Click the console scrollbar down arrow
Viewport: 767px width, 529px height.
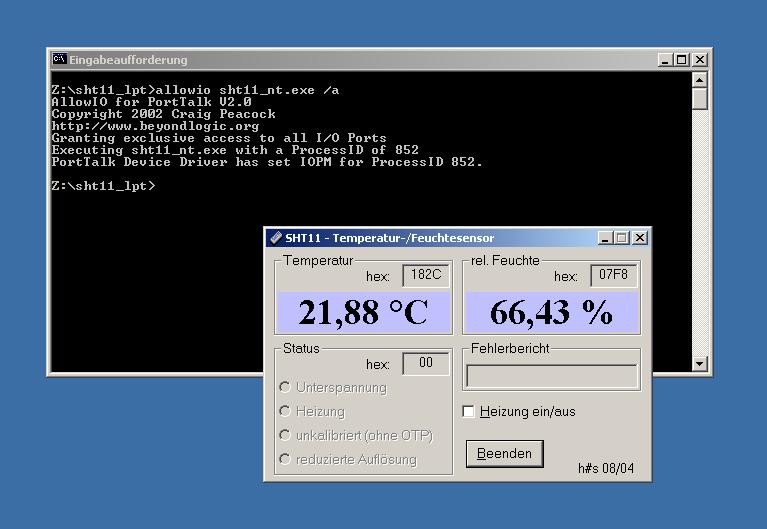[x=700, y=364]
